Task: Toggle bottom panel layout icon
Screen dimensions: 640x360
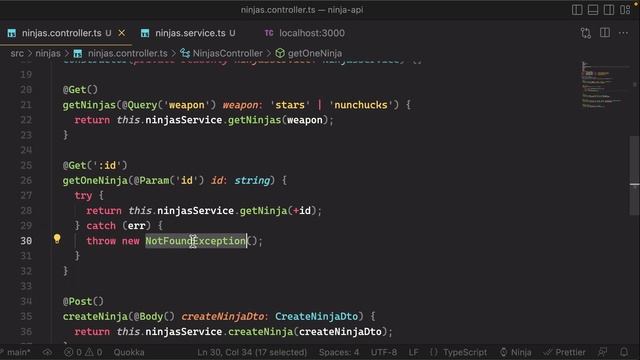Action: coord(593,10)
